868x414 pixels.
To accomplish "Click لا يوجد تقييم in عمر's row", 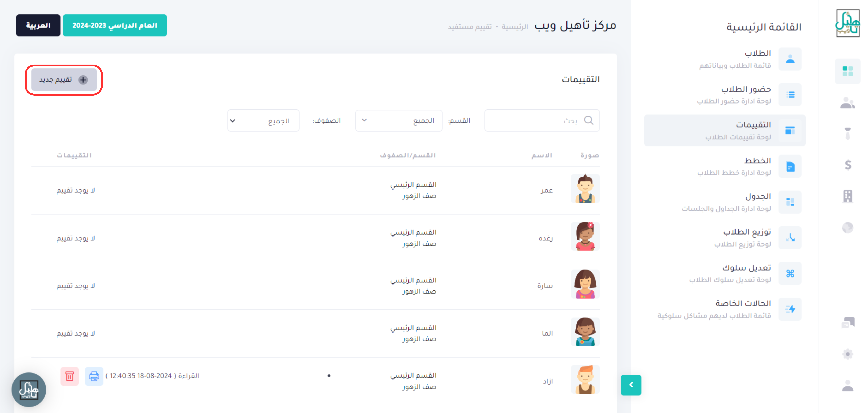I will pos(76,191).
